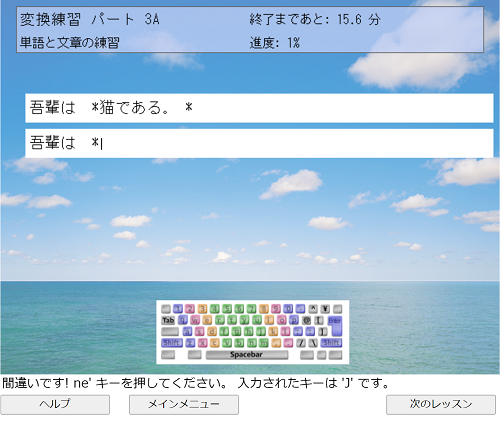The image size is (500, 421).
Task: Click the 進度 progress indicator in header
Action: click(x=274, y=43)
